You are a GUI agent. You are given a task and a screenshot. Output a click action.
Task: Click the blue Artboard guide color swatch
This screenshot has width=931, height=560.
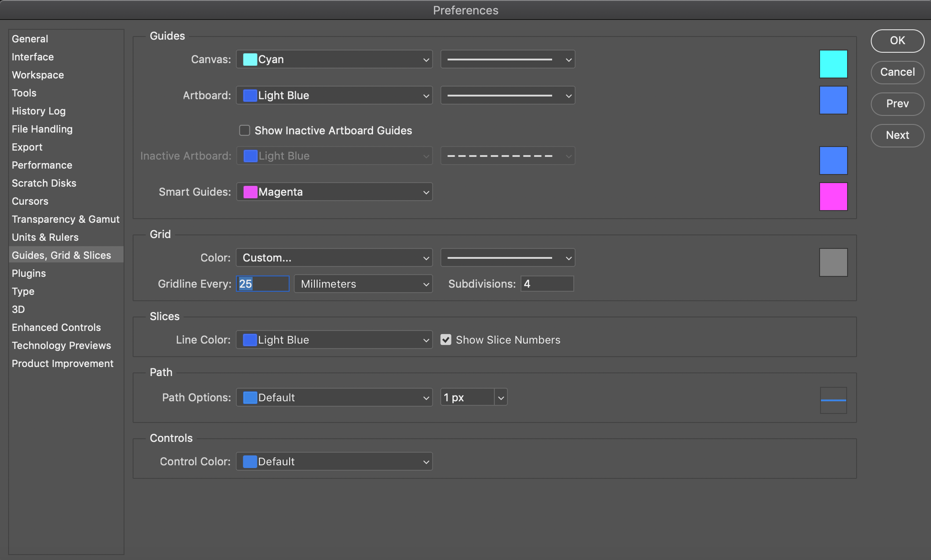833,100
